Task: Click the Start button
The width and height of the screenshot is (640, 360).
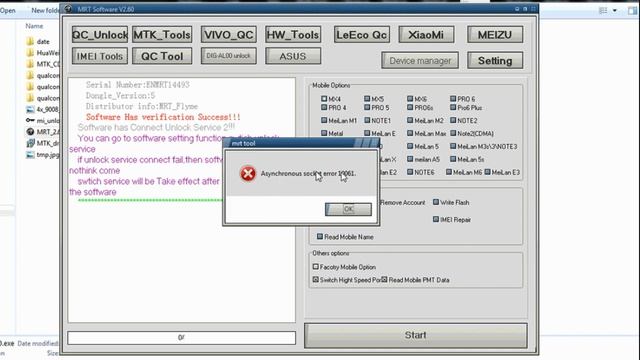Action: click(416, 335)
